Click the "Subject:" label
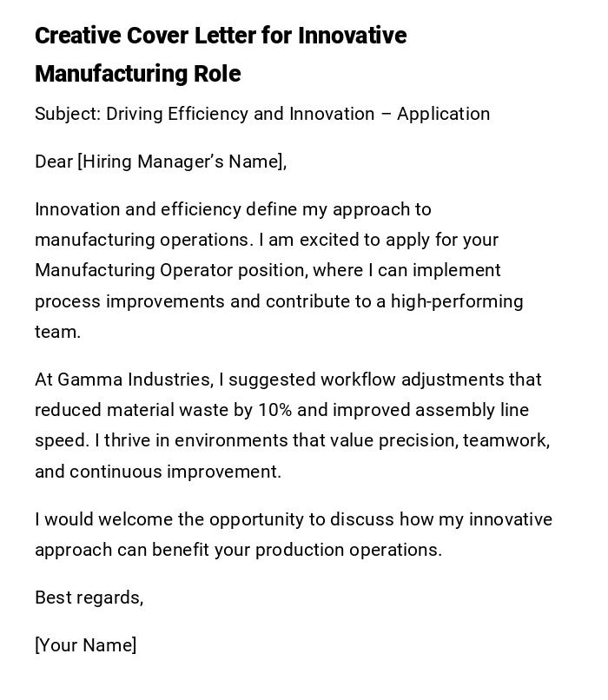The image size is (608, 700). click(67, 114)
